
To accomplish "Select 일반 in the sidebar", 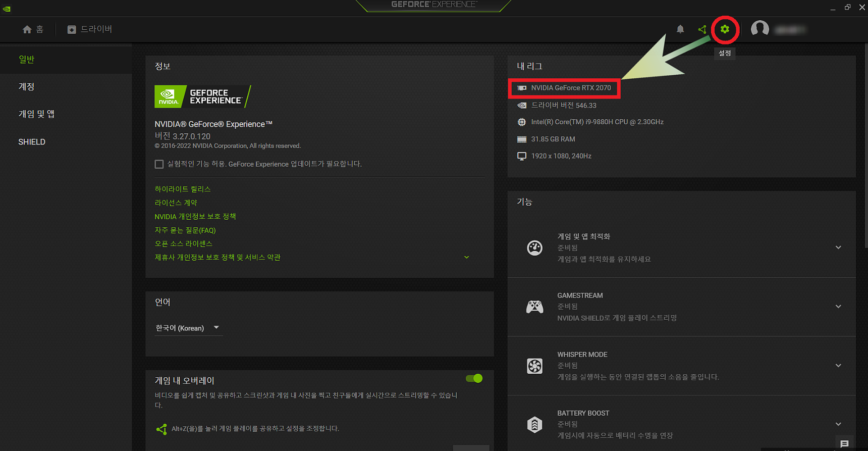I will pyautogui.click(x=27, y=60).
